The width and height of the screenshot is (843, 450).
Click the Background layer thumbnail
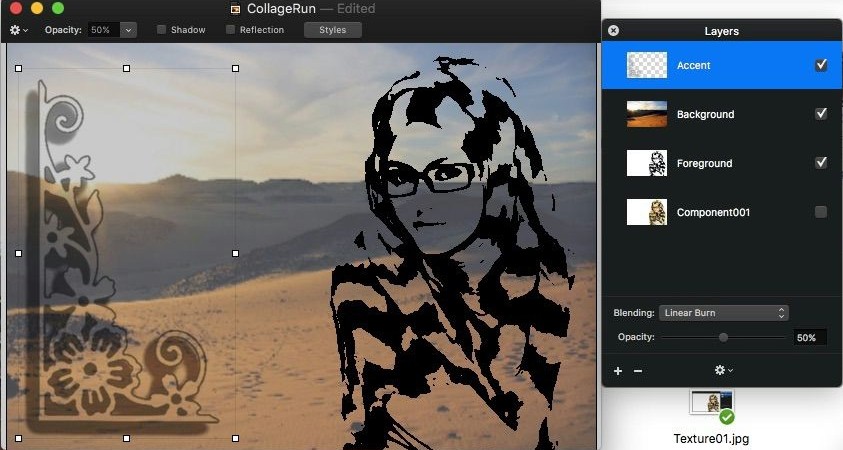point(647,114)
